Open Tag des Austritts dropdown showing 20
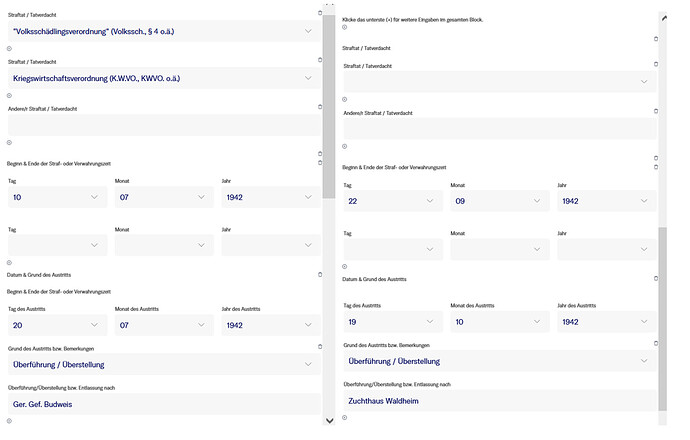This screenshot has width=690, height=440. click(57, 325)
